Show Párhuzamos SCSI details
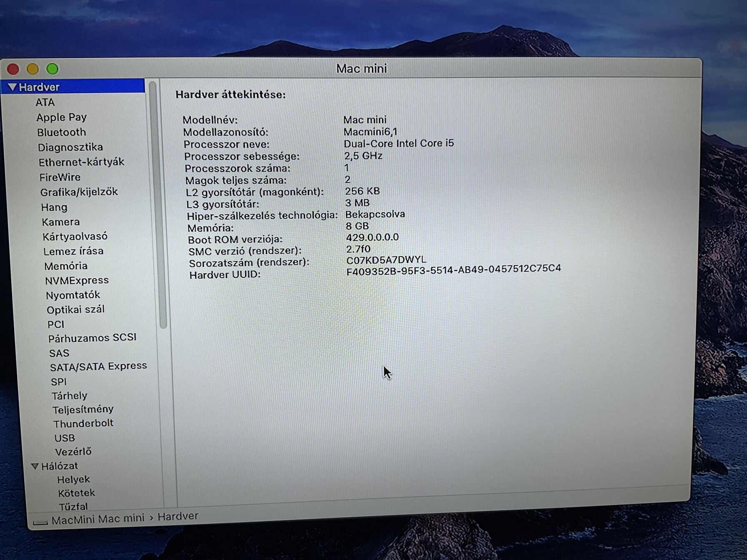Image resolution: width=747 pixels, height=560 pixels. [92, 338]
